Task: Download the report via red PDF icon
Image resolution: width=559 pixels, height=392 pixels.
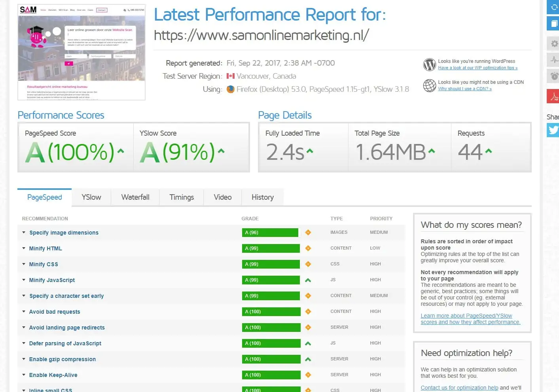Action: tap(554, 96)
